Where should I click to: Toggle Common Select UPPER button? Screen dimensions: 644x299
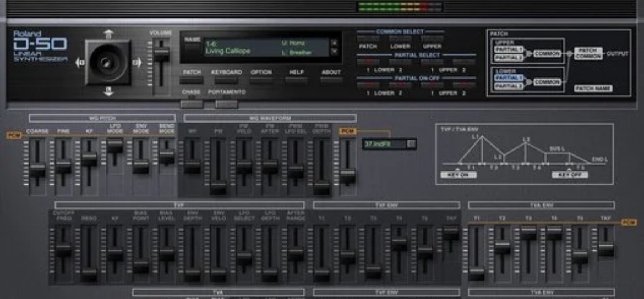pyautogui.click(x=432, y=39)
